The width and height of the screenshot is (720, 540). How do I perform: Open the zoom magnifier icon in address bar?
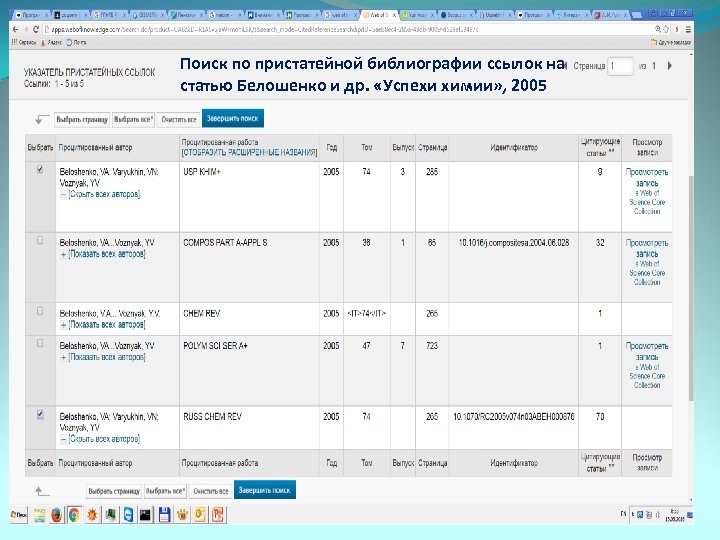coord(658,29)
